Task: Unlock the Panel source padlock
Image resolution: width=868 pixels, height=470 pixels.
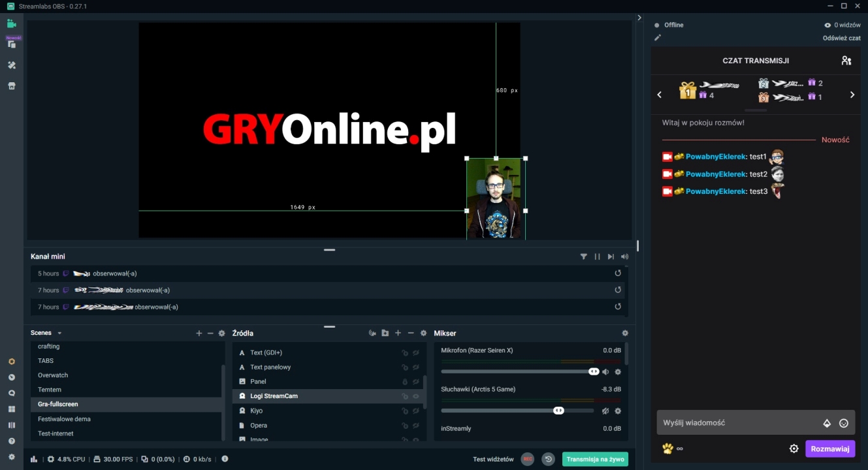Action: tap(404, 381)
